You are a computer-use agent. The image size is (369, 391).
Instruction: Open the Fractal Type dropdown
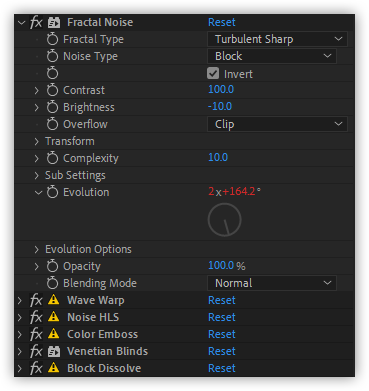[x=277, y=39]
